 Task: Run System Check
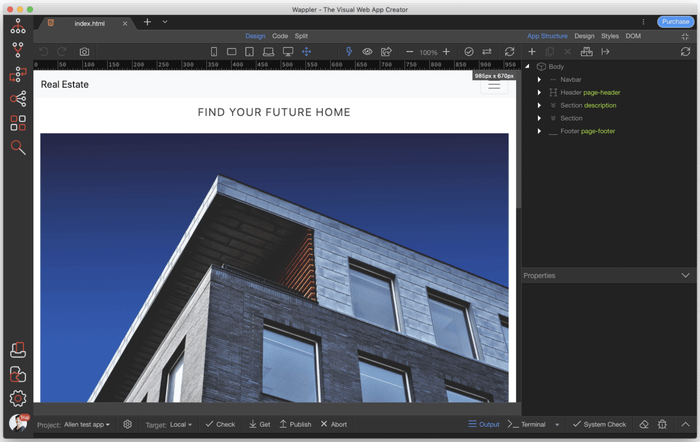click(x=600, y=424)
